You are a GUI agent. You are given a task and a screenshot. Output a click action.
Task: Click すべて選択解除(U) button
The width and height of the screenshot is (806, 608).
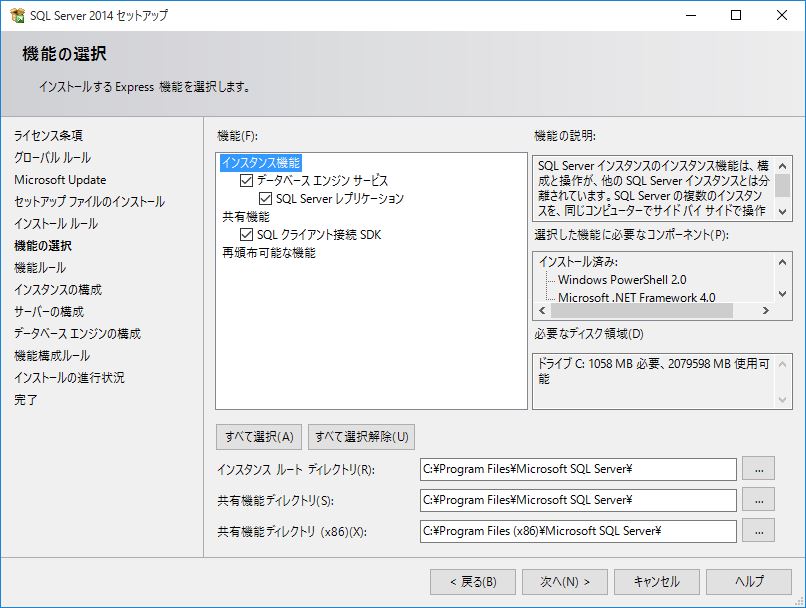361,437
